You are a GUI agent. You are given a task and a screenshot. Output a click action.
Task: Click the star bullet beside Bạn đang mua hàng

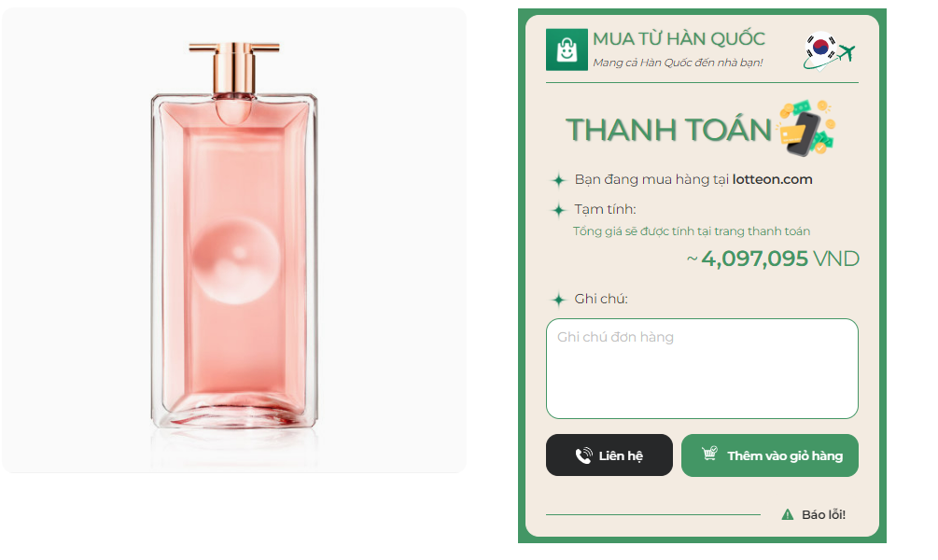point(559,180)
